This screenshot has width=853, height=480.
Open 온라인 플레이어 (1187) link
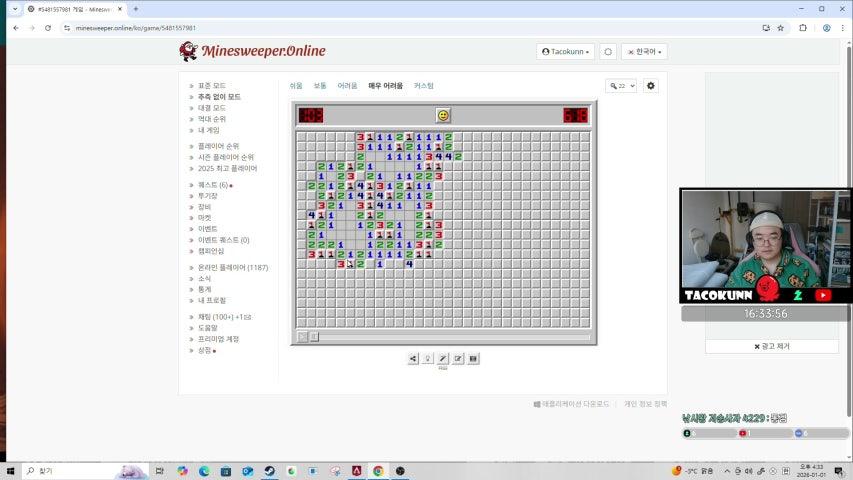pos(233,268)
